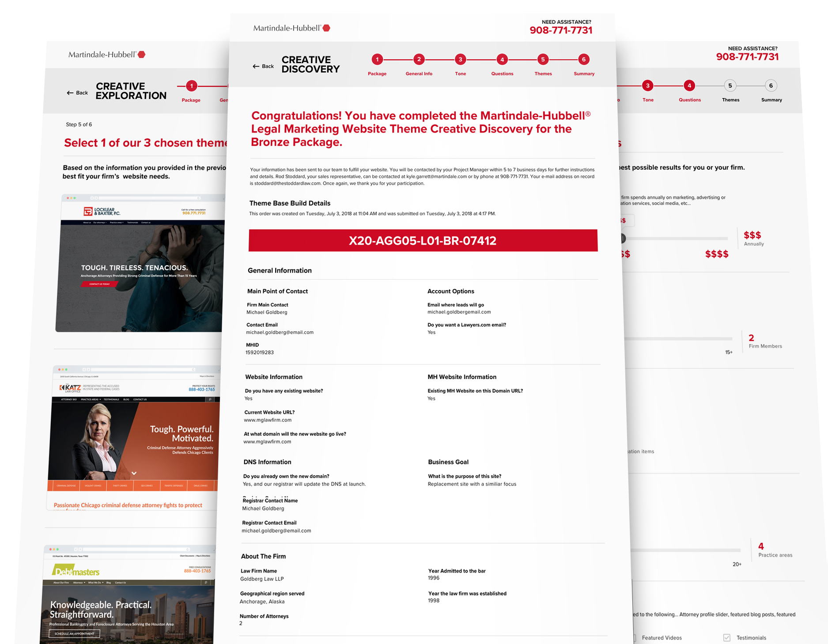Click Contact Us Today in the Locklear & Baxter preview
The width and height of the screenshot is (828, 644).
pyautogui.click(x=99, y=284)
